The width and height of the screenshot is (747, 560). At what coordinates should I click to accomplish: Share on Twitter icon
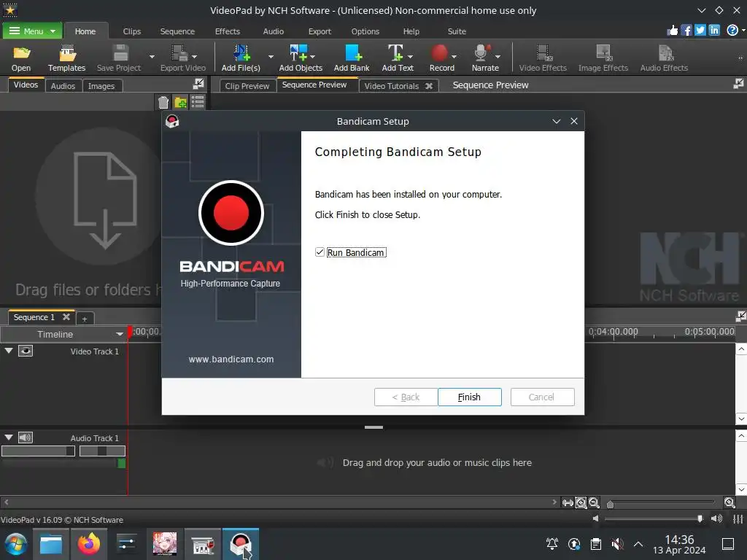[x=700, y=31]
